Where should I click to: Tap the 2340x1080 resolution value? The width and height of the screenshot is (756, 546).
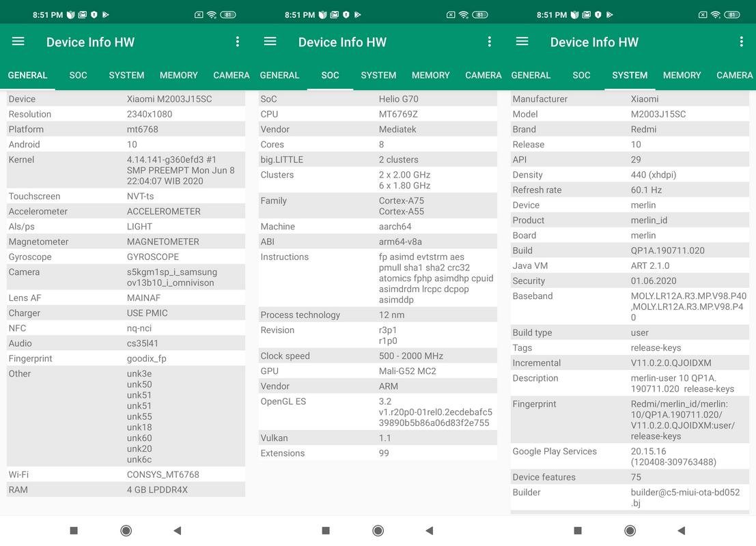[x=150, y=114]
